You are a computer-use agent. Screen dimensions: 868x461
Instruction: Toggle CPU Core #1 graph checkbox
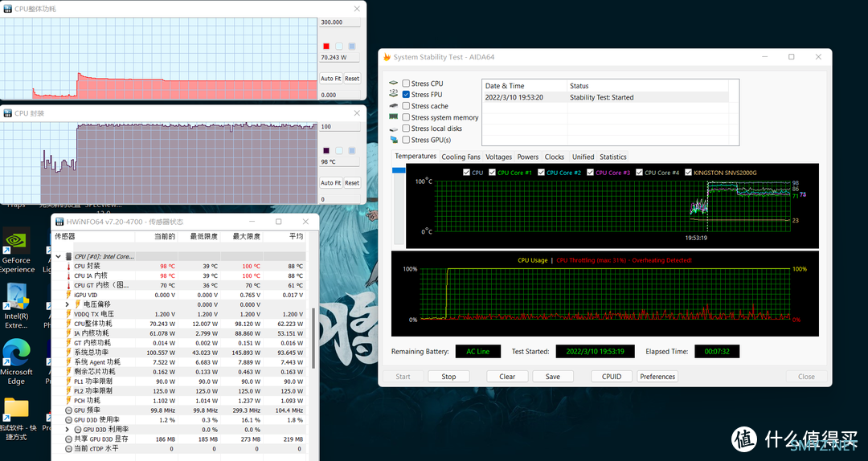point(492,173)
